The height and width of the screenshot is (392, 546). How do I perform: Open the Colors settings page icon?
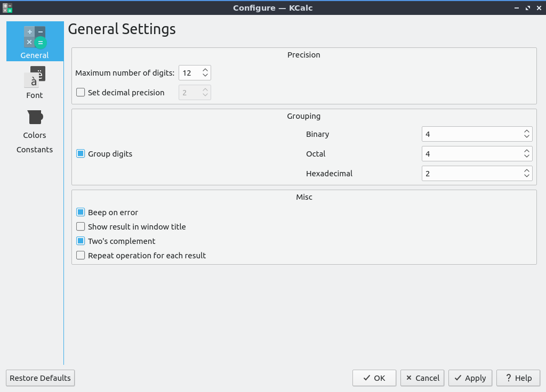pyautogui.click(x=35, y=117)
